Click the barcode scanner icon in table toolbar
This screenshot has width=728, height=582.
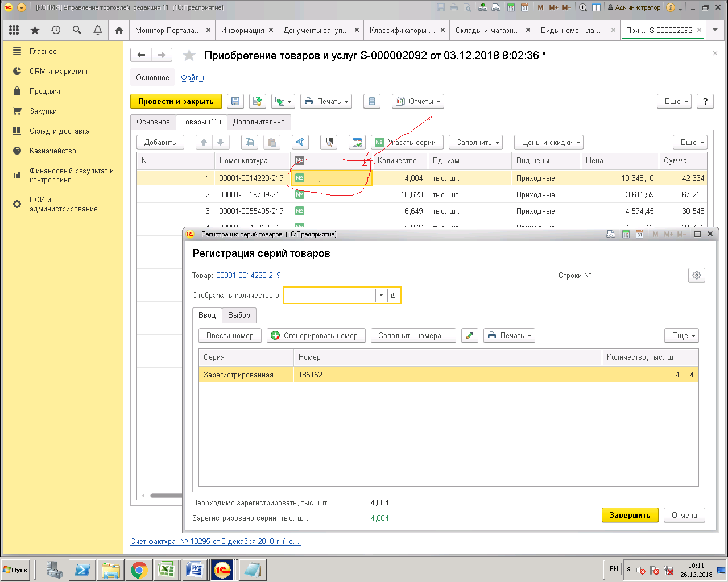tap(329, 142)
